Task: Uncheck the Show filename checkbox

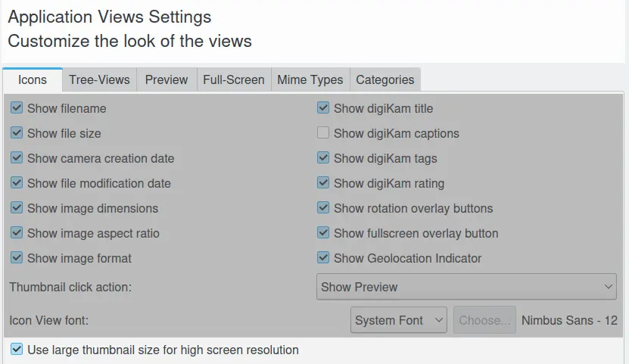Action: [x=17, y=108]
